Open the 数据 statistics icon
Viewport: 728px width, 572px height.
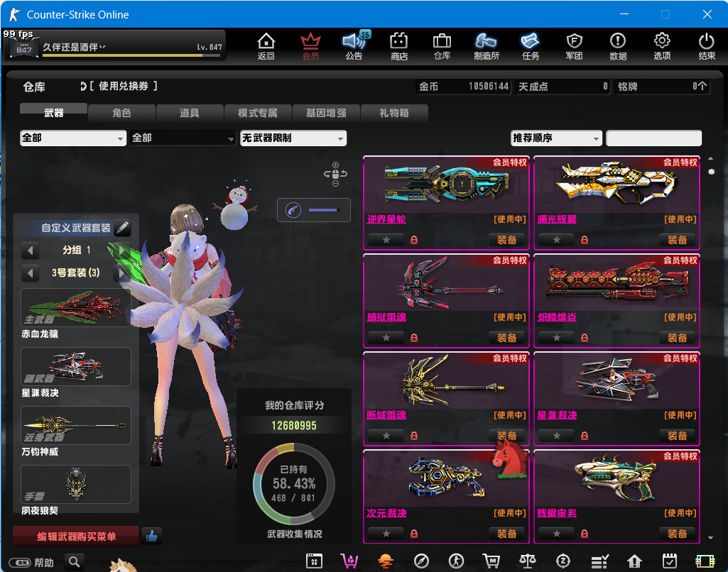[x=618, y=46]
